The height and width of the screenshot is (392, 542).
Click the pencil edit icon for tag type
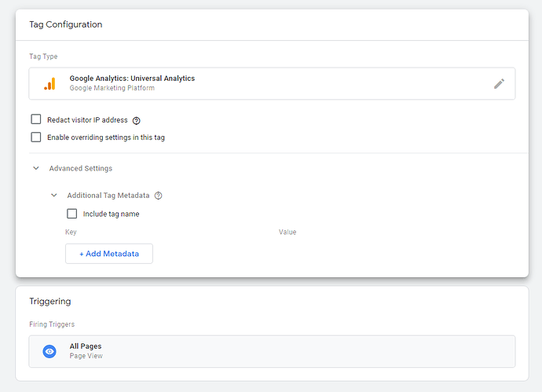click(499, 83)
